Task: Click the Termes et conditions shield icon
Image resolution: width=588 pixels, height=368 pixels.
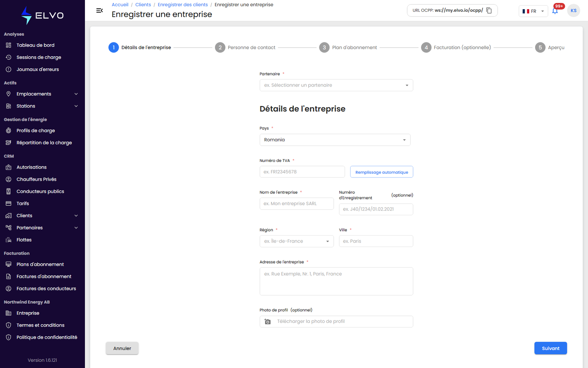Action: pyautogui.click(x=8, y=325)
